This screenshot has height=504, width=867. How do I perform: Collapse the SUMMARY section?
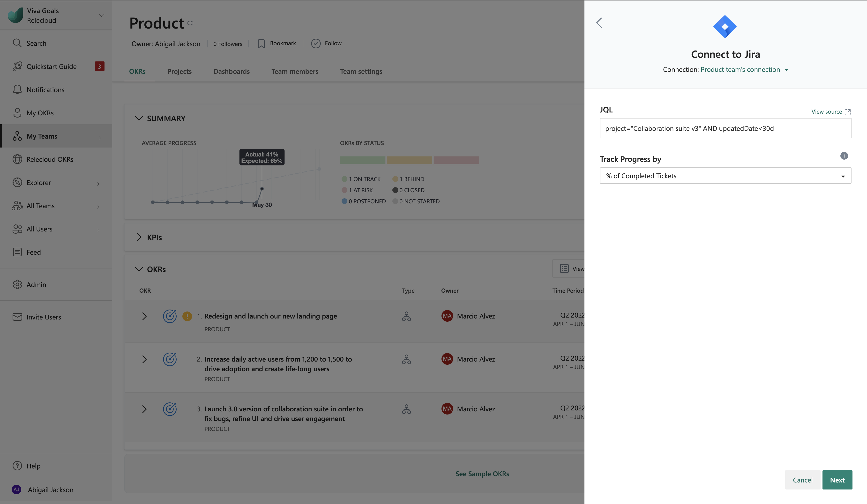coord(139,118)
